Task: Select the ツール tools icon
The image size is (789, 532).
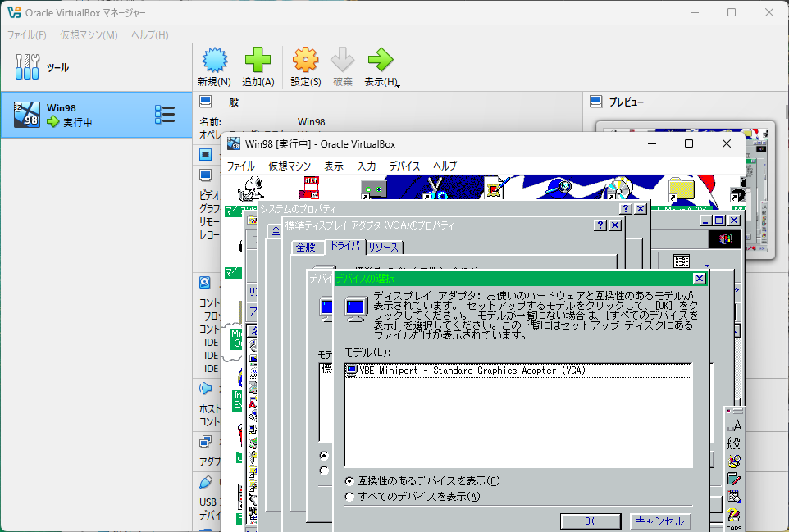Action: pyautogui.click(x=27, y=67)
